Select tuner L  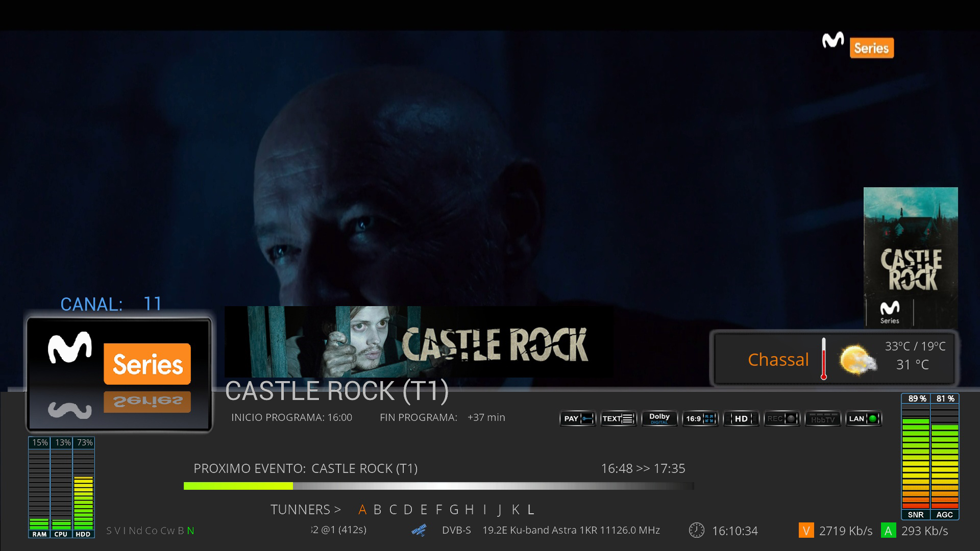[531, 510]
